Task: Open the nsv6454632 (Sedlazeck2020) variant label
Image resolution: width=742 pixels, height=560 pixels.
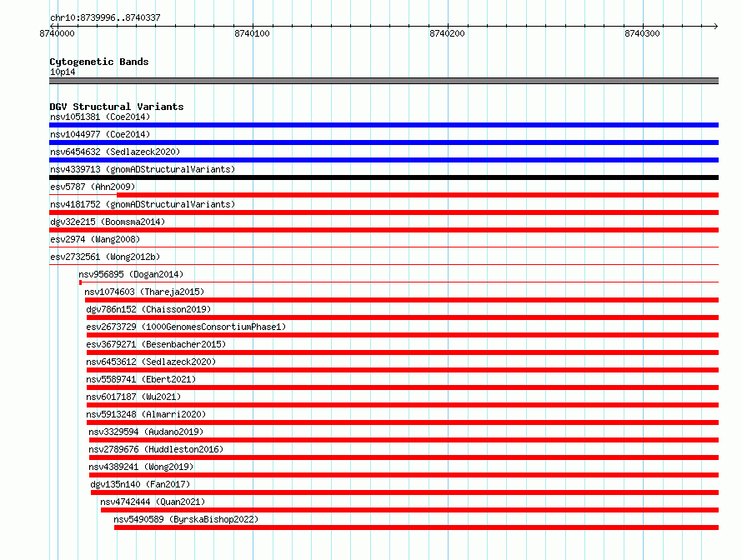Action: [115, 152]
